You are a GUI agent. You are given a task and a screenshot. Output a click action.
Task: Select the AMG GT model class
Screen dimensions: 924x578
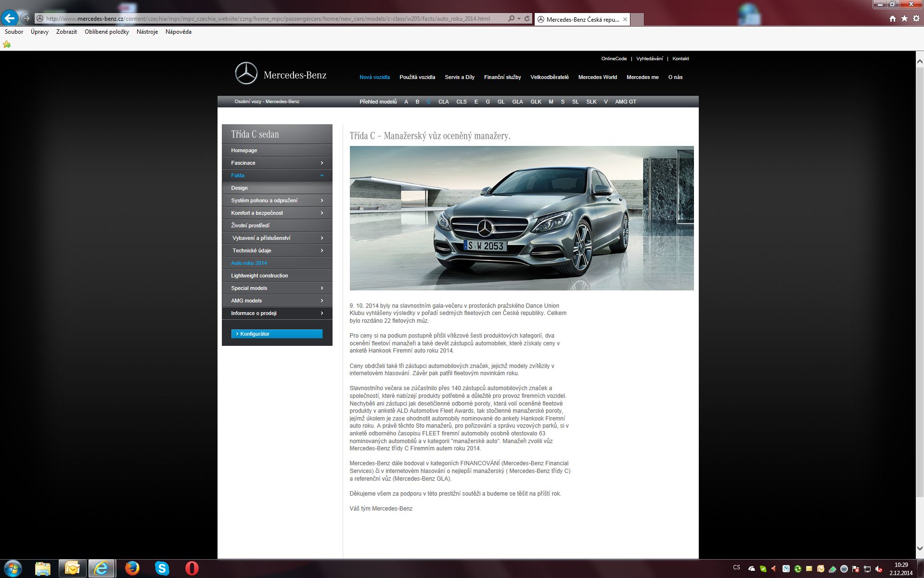(625, 102)
